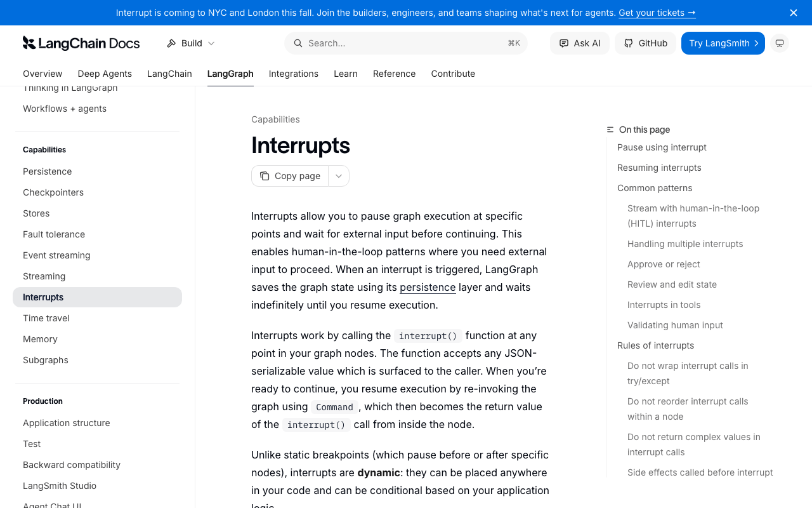812x508 pixels.
Task: Open the Memory sidebar page
Action: coord(97,339)
